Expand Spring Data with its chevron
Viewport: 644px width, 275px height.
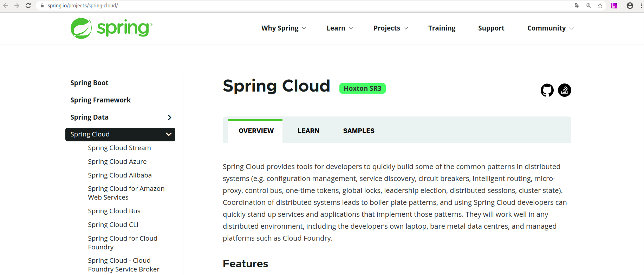click(169, 118)
